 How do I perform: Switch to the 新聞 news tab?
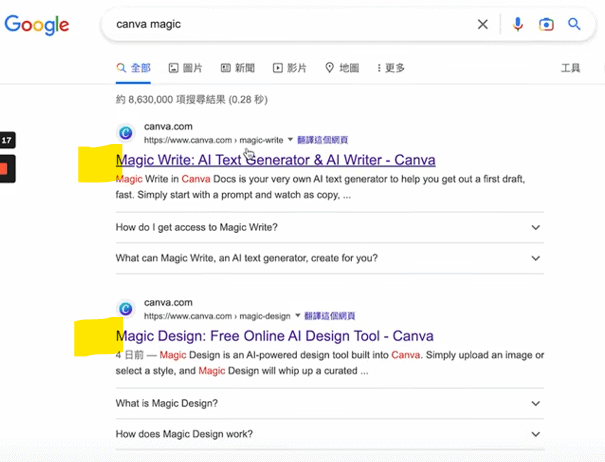[x=238, y=68]
